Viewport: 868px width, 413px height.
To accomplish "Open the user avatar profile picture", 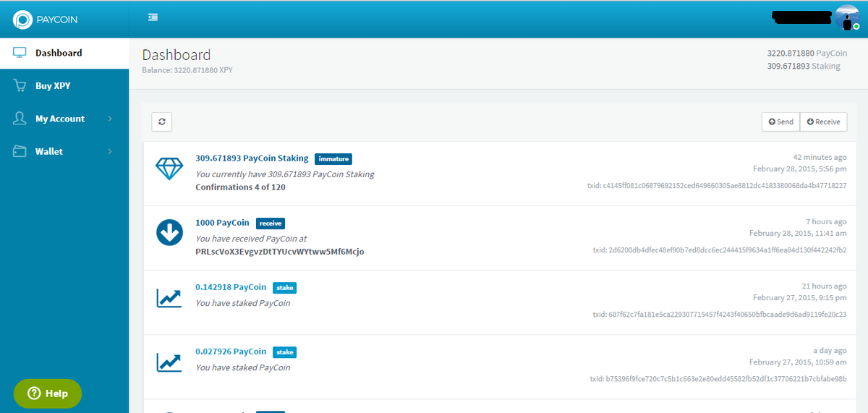I will [846, 17].
